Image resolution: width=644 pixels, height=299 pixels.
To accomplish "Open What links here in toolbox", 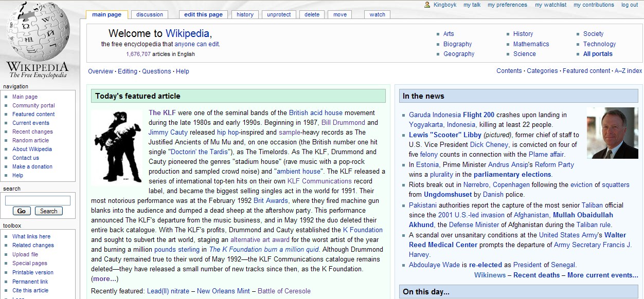I will click(31, 236).
